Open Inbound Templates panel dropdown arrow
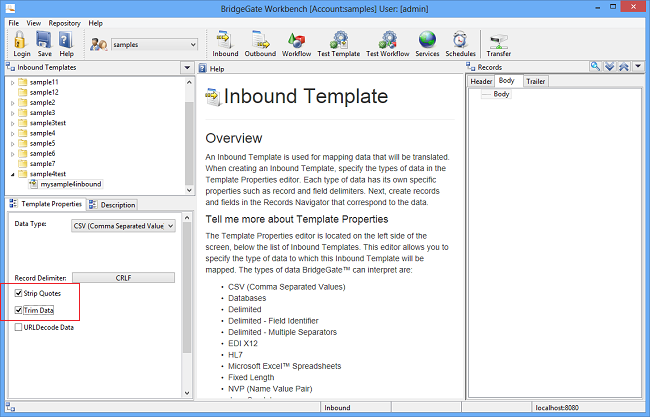 187,68
